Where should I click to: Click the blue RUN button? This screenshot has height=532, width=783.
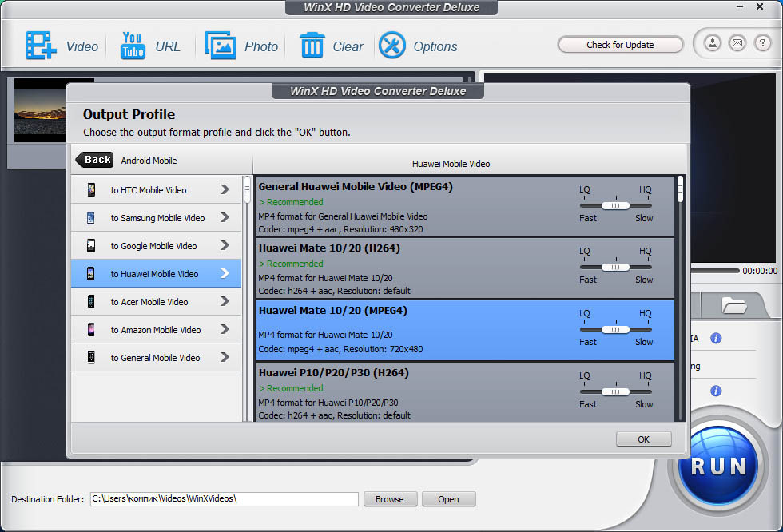point(718,466)
